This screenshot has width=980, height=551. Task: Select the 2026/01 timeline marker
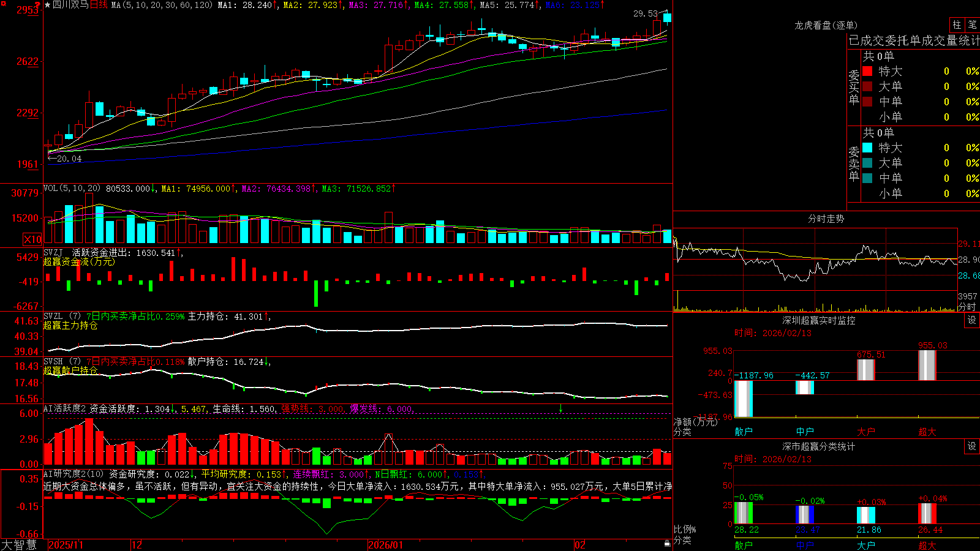pos(386,545)
